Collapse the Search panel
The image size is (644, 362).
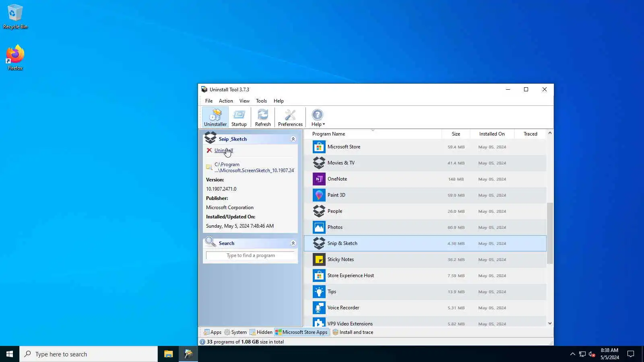click(293, 243)
